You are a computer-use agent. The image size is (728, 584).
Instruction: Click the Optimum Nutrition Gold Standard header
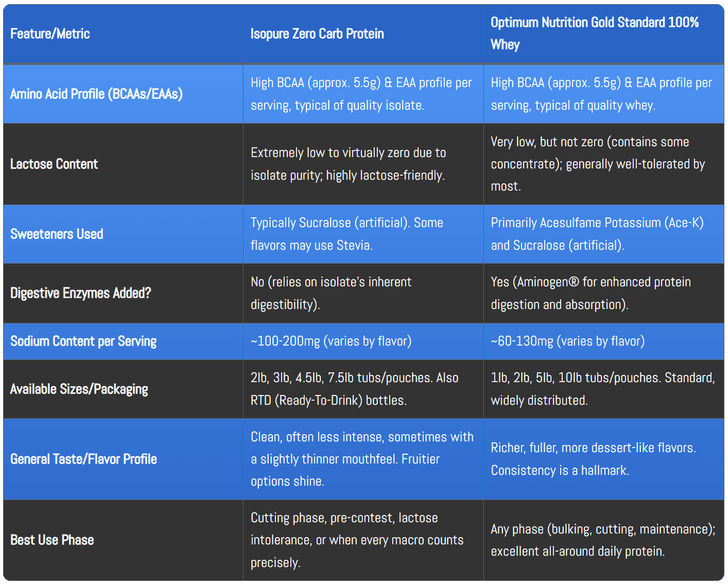click(x=594, y=33)
